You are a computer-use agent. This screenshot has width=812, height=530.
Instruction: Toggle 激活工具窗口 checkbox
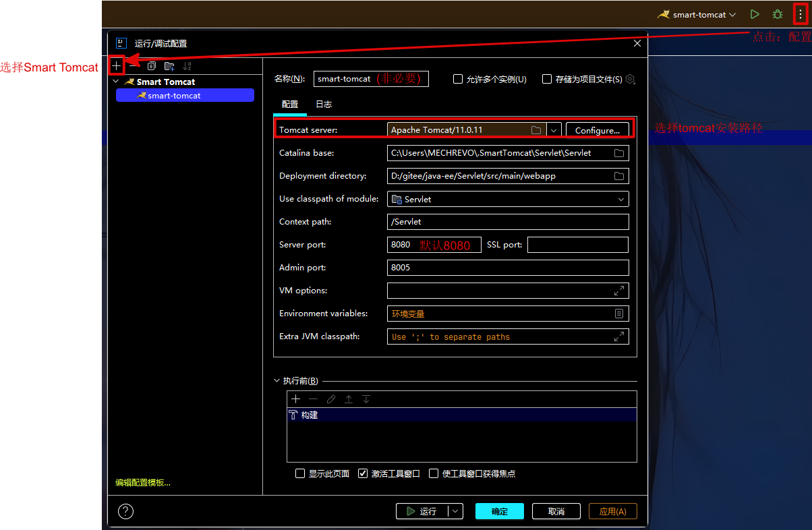point(363,473)
